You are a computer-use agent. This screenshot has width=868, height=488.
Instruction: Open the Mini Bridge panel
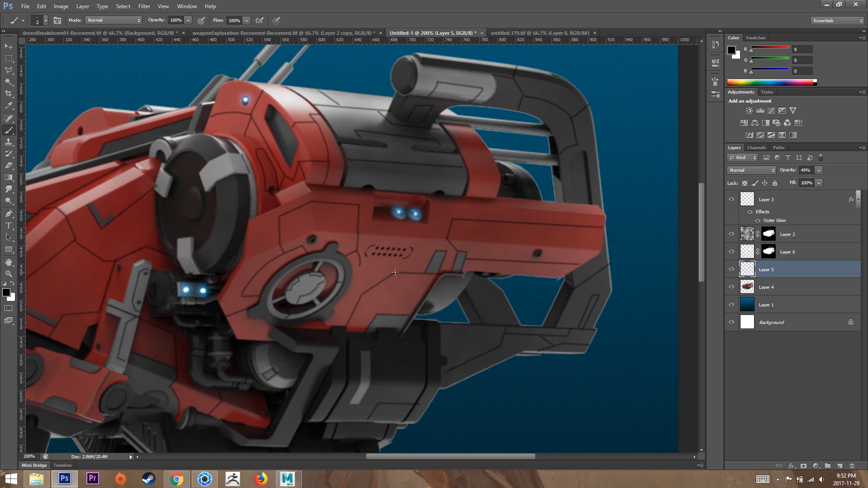click(34, 465)
